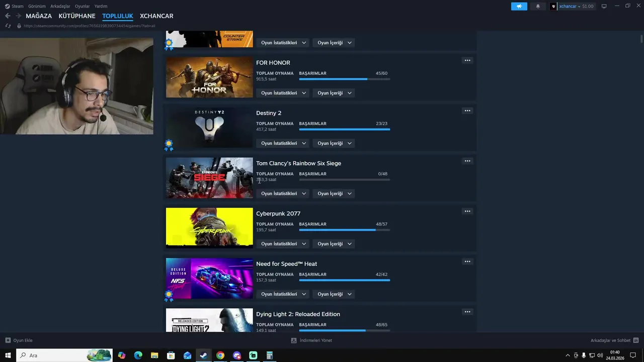
Task: Click the downloads icon beside İndirmeleri Yönet
Action: tap(294, 340)
